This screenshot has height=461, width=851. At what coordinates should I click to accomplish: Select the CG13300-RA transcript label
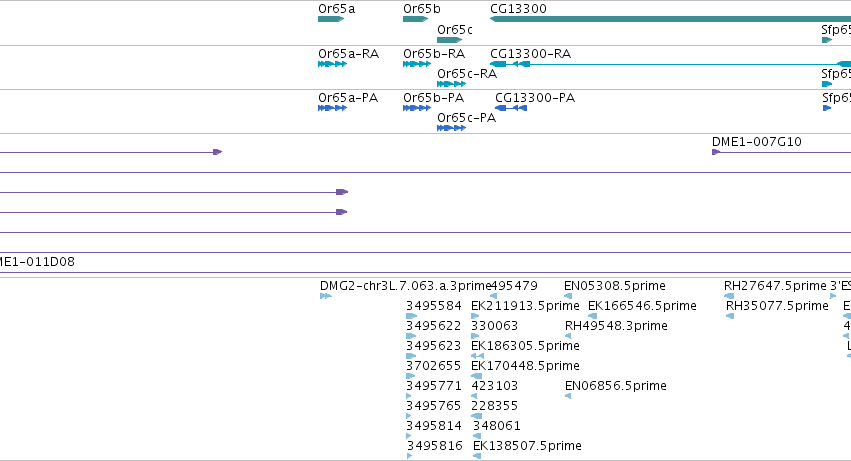530,54
